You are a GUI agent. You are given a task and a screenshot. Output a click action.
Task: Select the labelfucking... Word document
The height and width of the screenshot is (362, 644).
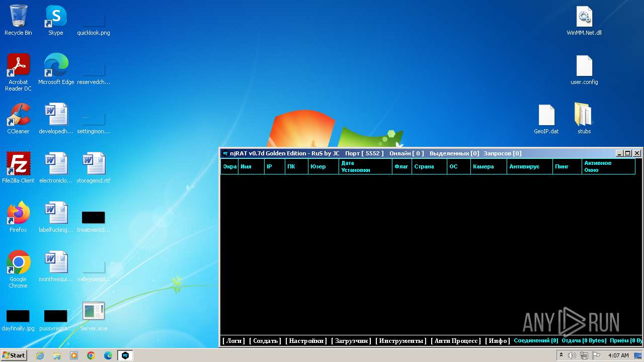coord(56,217)
